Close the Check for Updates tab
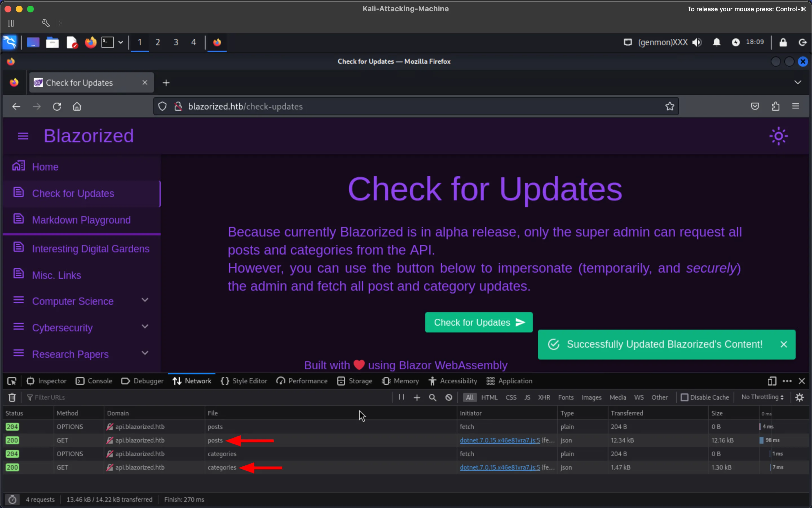The height and width of the screenshot is (508, 812). pyautogui.click(x=145, y=82)
